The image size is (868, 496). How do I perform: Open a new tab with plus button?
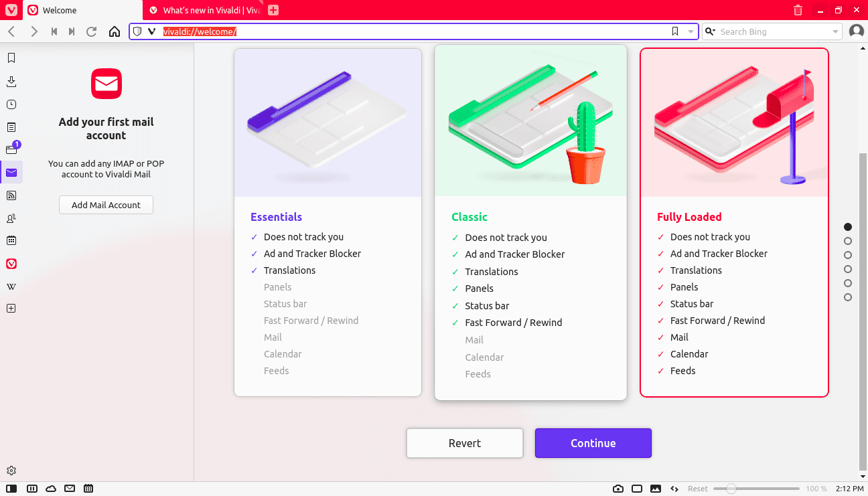(x=273, y=10)
